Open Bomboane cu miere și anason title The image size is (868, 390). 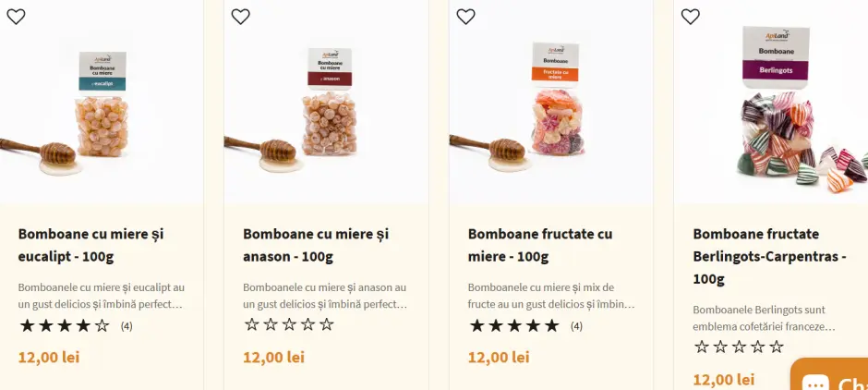[316, 245]
